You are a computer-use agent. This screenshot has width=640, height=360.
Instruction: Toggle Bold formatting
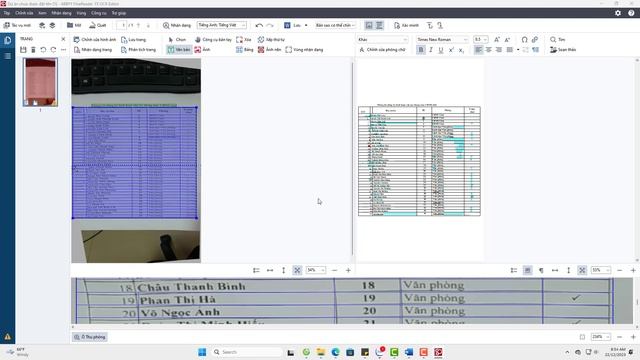click(x=421, y=50)
